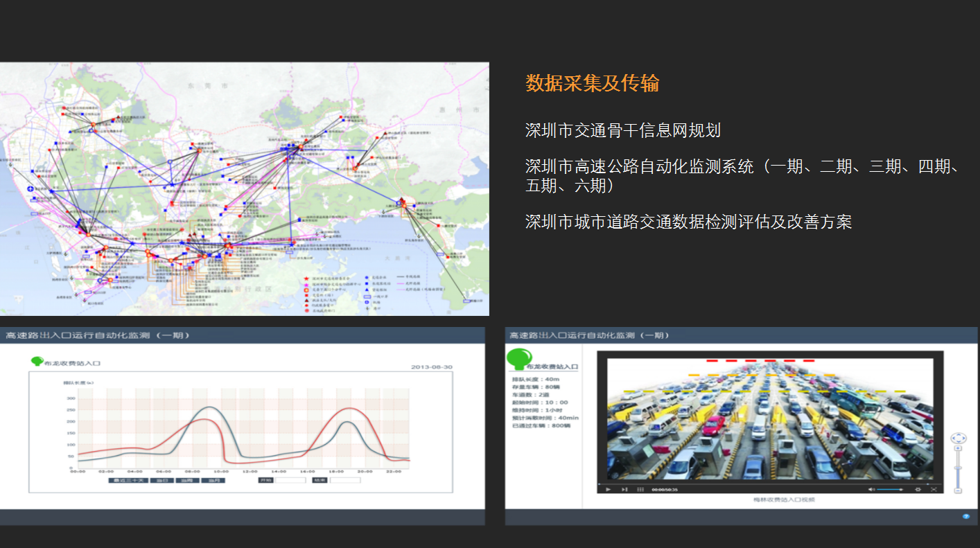Click the 深圳市交通骨干信息网规划 line

point(623,130)
